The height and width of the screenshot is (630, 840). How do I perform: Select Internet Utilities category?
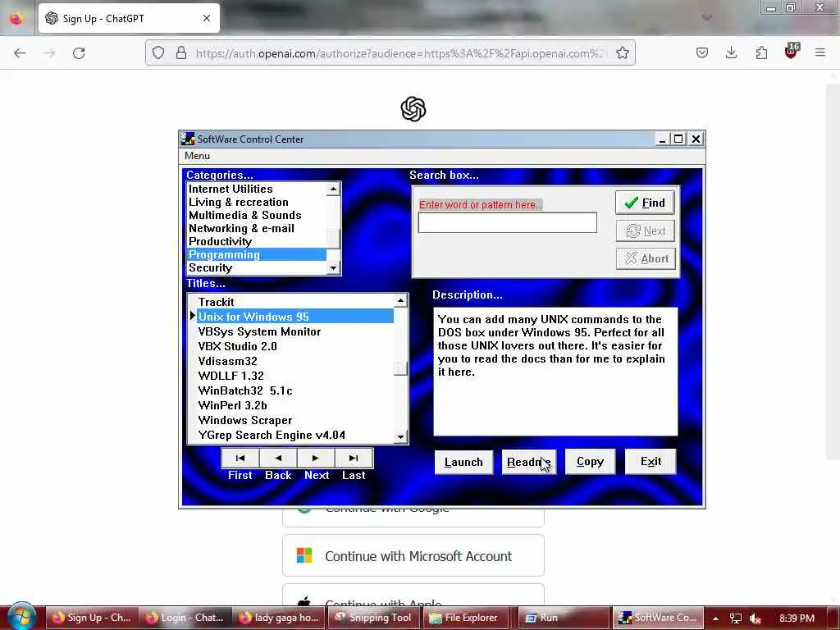pyautogui.click(x=256, y=189)
